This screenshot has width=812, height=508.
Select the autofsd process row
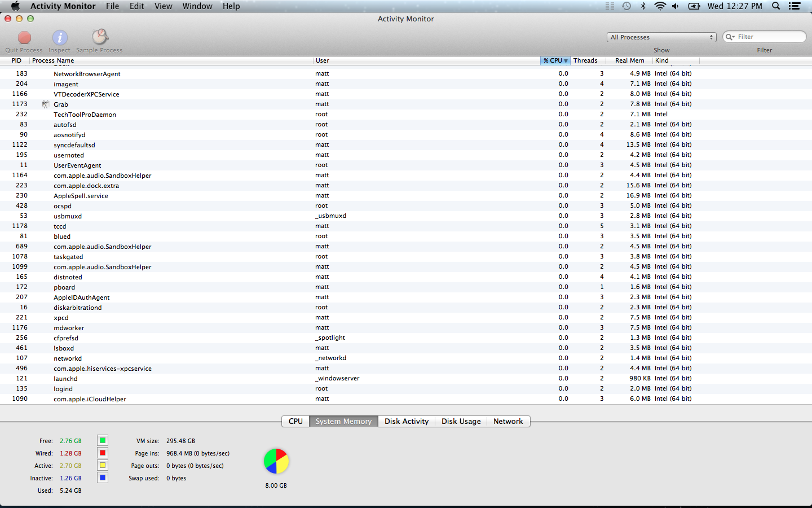(x=406, y=125)
